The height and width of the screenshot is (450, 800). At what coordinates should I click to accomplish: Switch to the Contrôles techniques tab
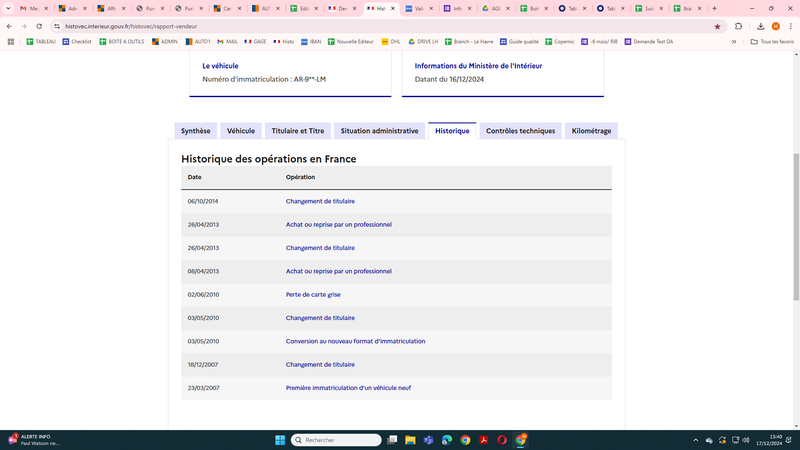pos(520,131)
